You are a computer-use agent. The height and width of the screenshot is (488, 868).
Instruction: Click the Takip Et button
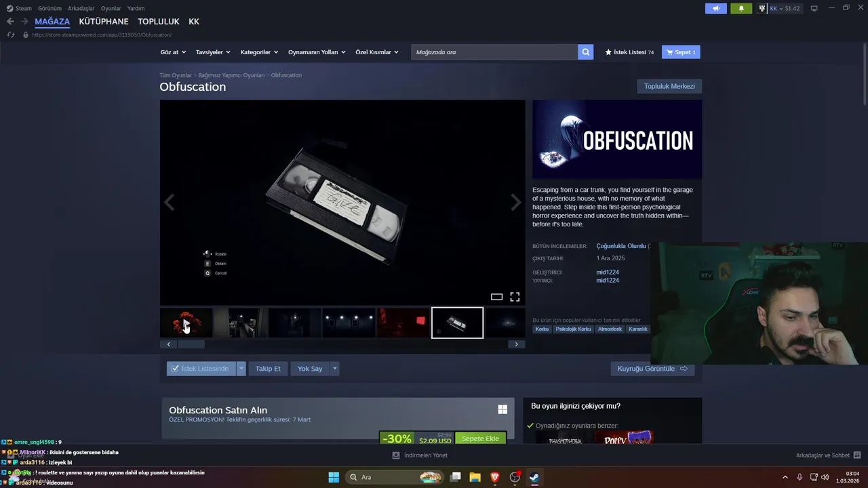[x=268, y=369]
